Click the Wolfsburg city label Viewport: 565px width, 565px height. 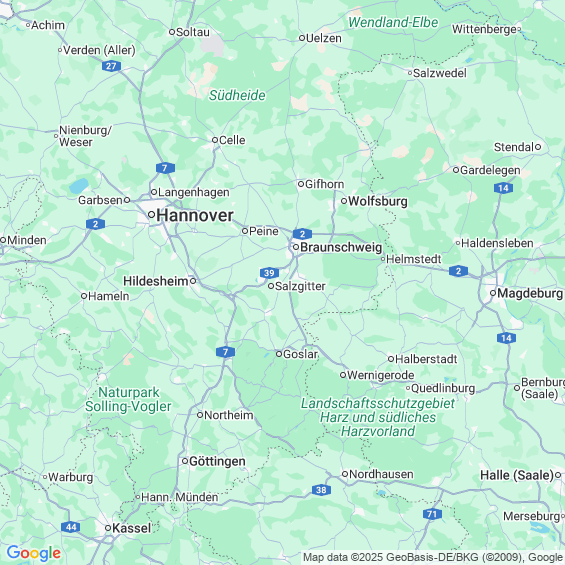378,201
